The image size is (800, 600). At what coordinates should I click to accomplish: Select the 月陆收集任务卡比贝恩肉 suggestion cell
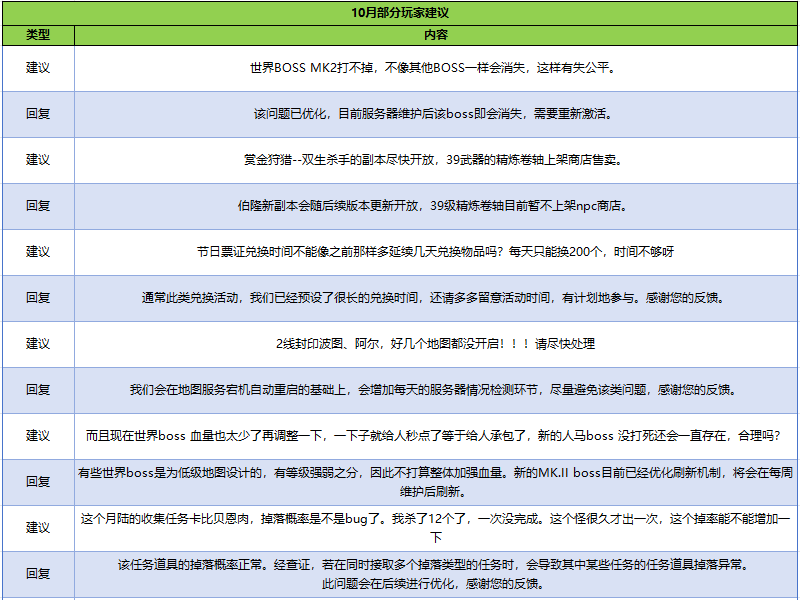436,528
